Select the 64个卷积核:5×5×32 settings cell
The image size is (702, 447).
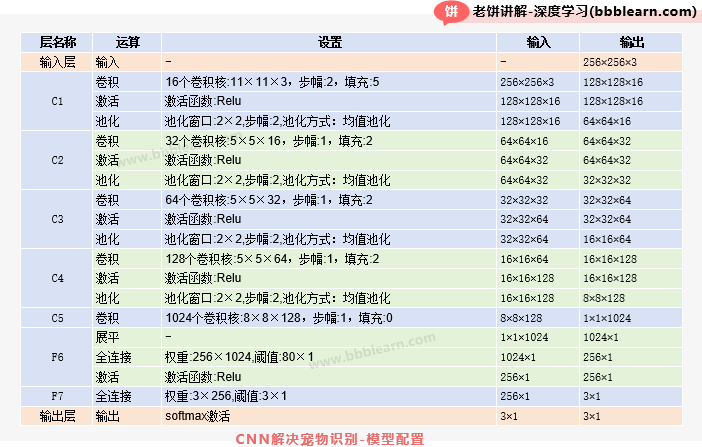click(x=329, y=200)
